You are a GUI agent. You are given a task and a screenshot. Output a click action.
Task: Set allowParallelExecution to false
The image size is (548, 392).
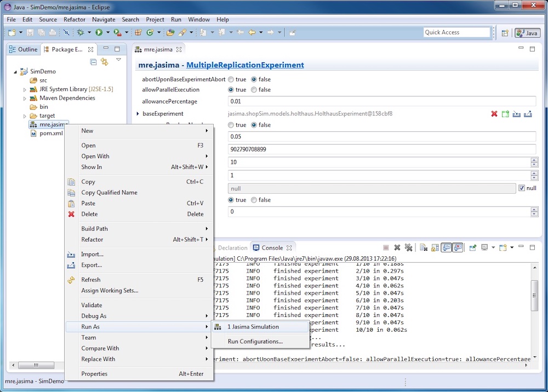[254, 90]
